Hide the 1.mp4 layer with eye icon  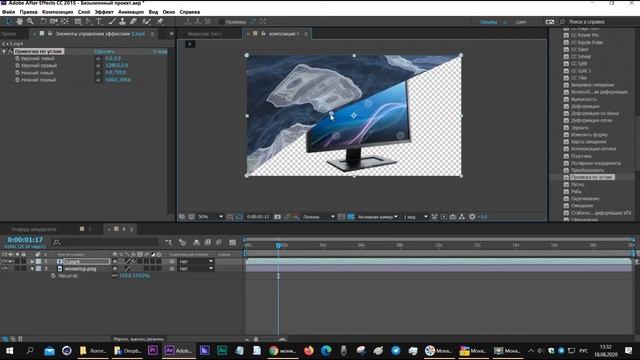click(x=4, y=261)
